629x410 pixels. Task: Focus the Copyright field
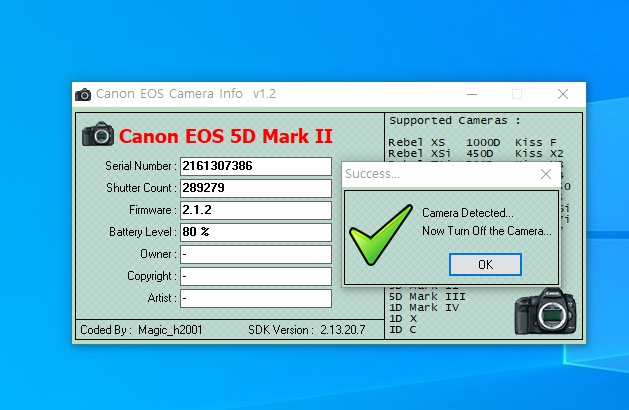pos(256,276)
